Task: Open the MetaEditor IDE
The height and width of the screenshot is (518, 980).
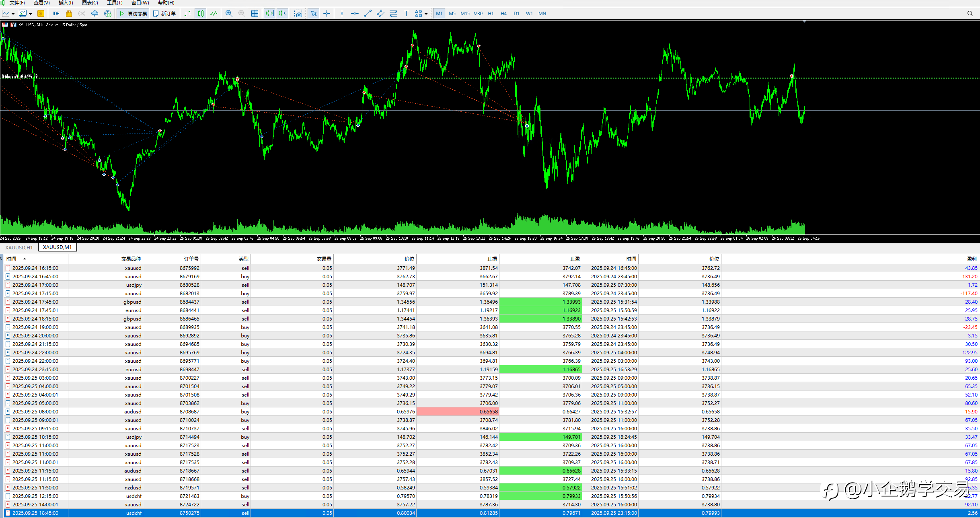Action: tap(56, 13)
